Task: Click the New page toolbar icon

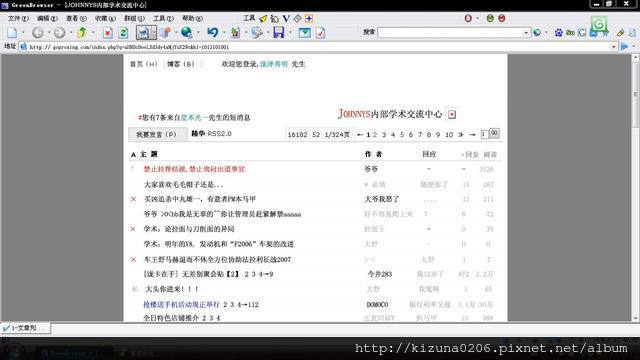Action: tap(12, 33)
